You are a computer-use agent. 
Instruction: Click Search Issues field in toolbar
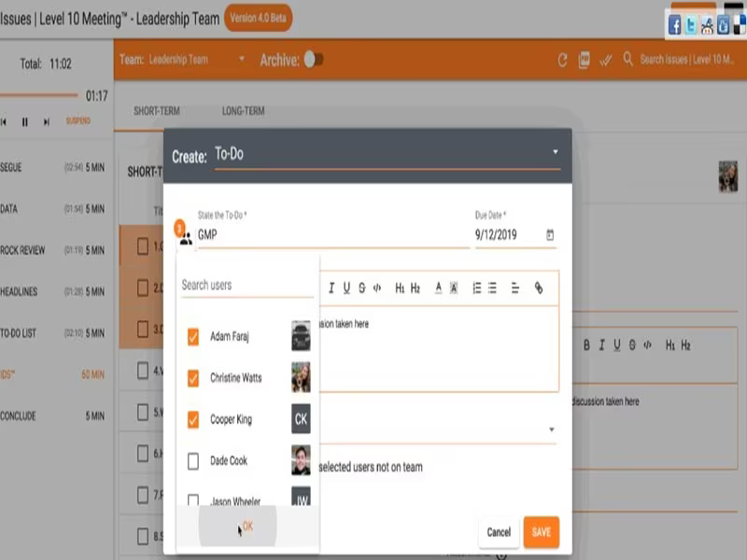coord(687,60)
